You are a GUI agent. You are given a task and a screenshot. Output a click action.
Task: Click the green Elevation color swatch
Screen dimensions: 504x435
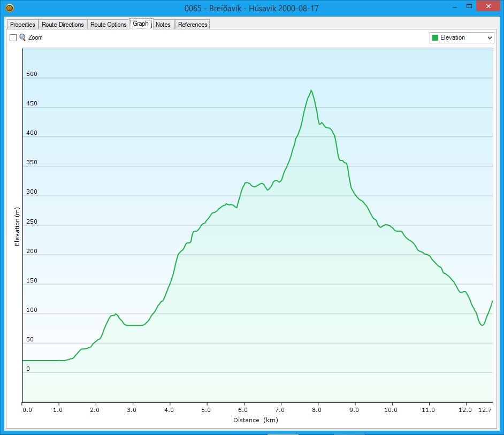coord(435,37)
